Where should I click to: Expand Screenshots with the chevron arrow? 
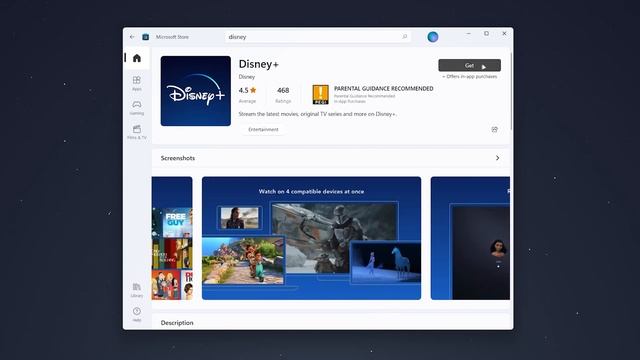pos(497,158)
